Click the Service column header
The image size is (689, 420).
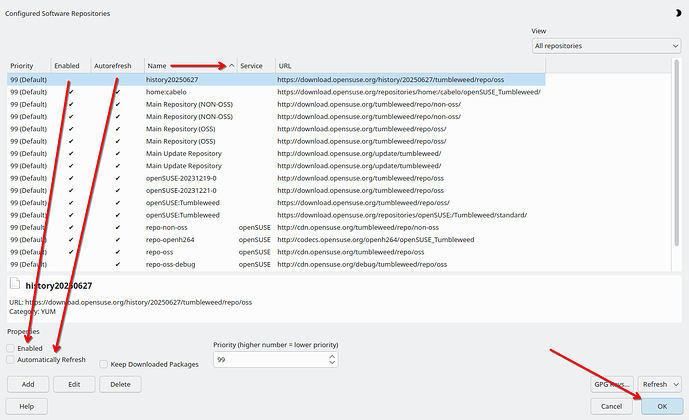tap(256, 65)
